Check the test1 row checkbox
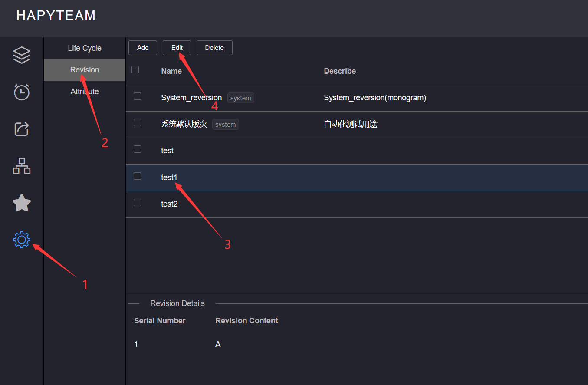Screen dimensions: 588x385 point(138,176)
